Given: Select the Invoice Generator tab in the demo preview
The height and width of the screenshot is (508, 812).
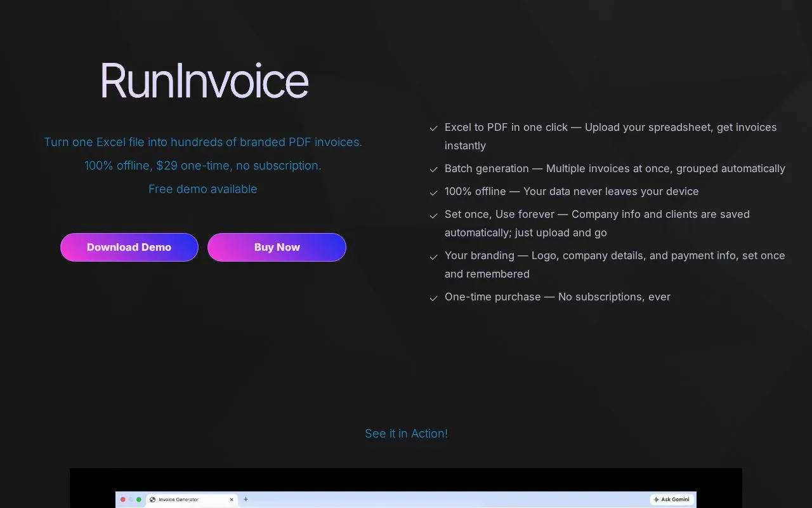Looking at the screenshot, I should pyautogui.click(x=192, y=500).
